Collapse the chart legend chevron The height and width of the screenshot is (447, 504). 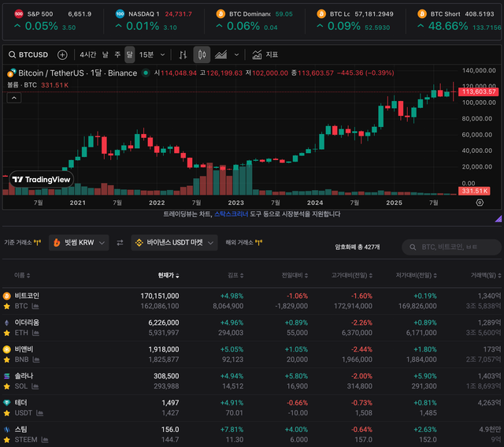14,98
